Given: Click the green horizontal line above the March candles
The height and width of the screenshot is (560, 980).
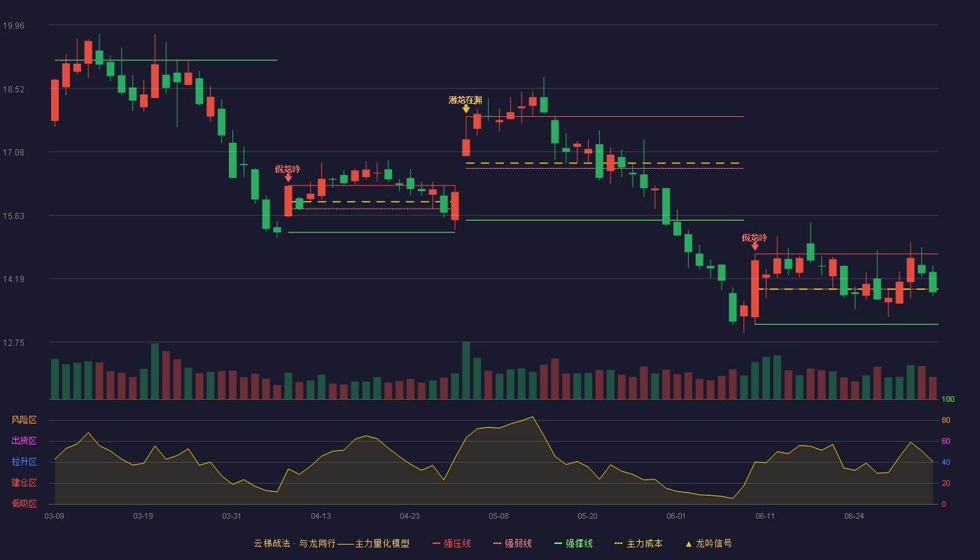Looking at the screenshot, I should (166, 60).
